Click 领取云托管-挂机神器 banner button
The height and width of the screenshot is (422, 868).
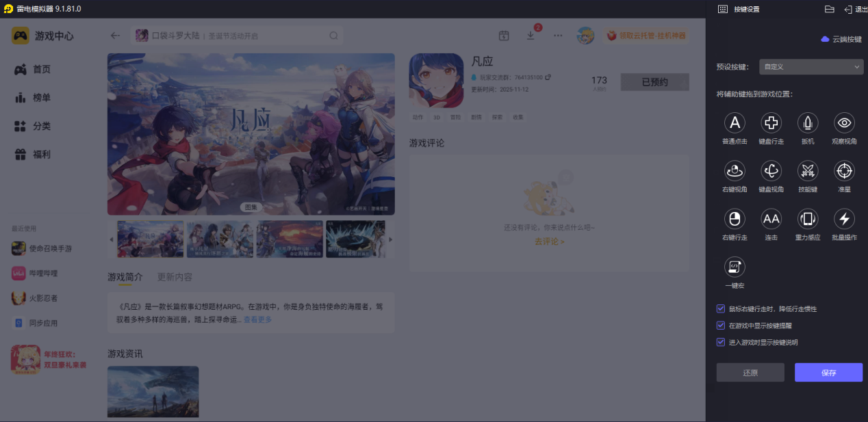click(x=646, y=36)
